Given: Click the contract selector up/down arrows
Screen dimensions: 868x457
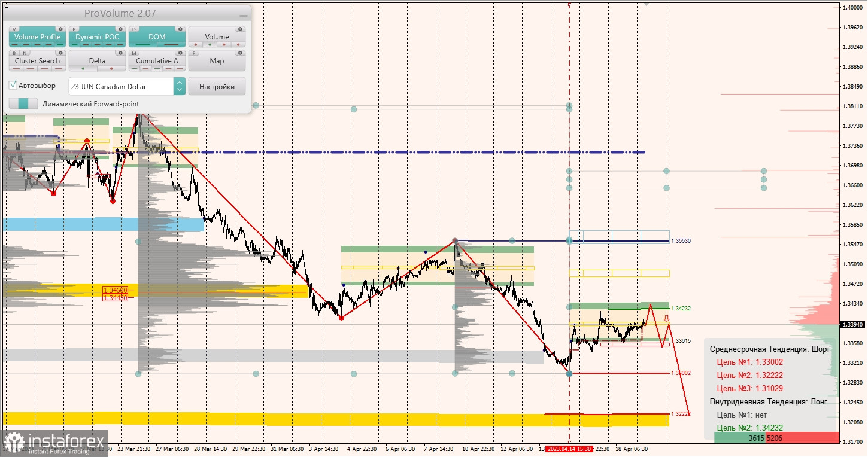Looking at the screenshot, I should (180, 86).
